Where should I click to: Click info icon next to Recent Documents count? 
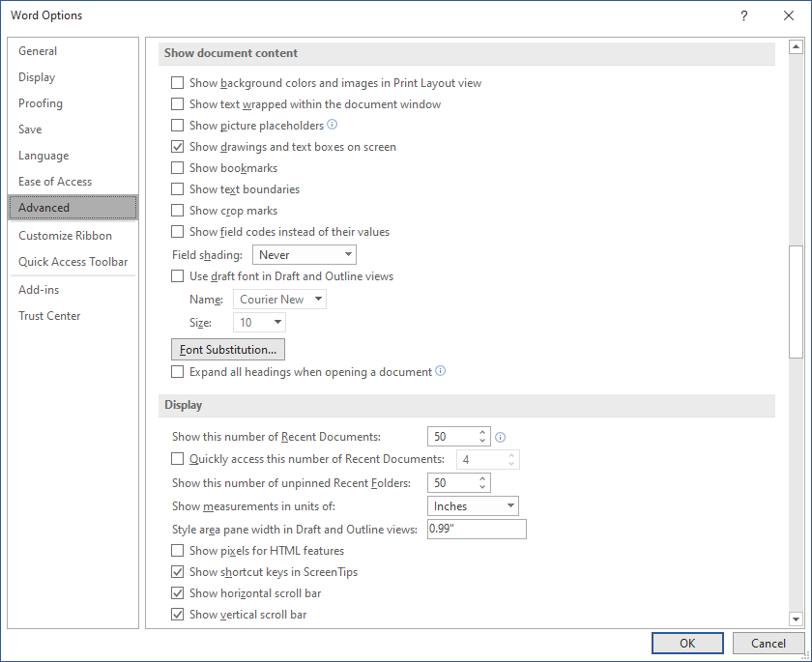[501, 438]
